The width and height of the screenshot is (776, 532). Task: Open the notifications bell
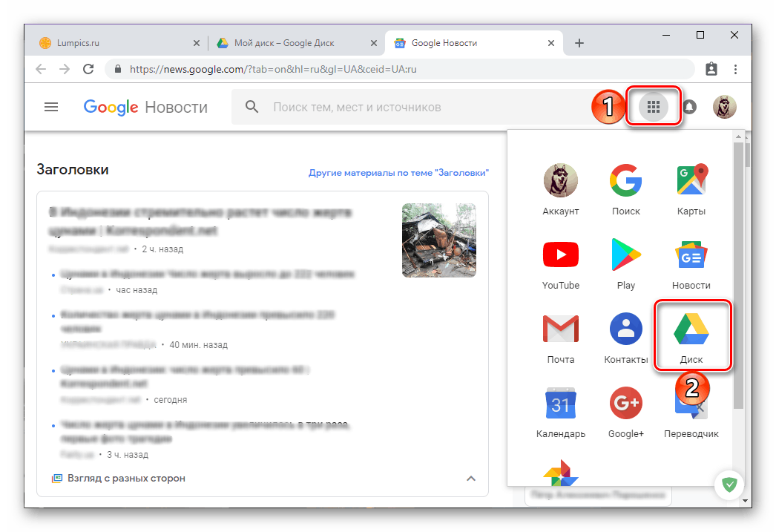pyautogui.click(x=689, y=107)
